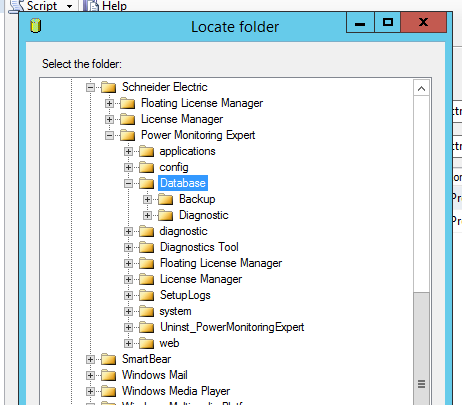This screenshot has height=405, width=462.
Task: Click the Windows Mail folder icon
Action: tap(109, 375)
